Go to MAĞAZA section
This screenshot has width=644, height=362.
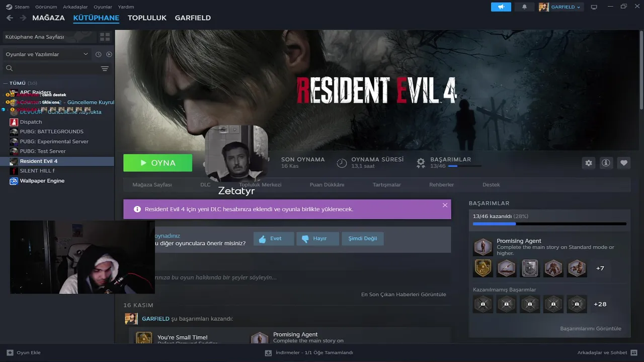[48, 18]
